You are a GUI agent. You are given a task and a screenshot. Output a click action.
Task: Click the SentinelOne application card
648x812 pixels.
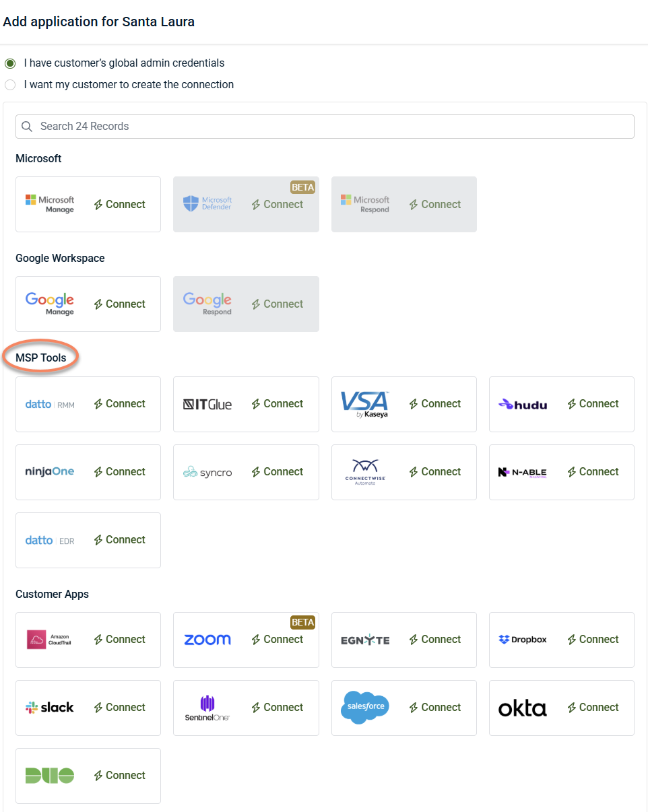pos(246,708)
